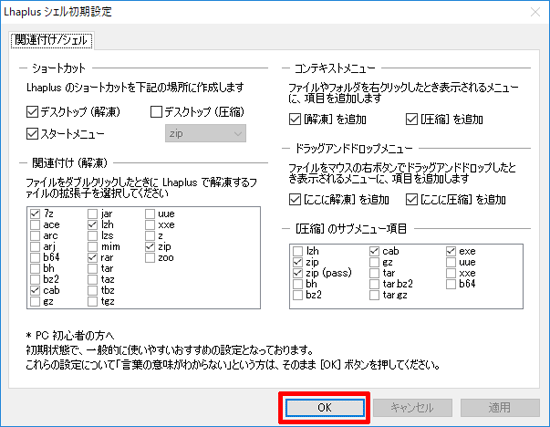Close the Lhaplus settings dialog
550x427 pixels.
(535, 12)
